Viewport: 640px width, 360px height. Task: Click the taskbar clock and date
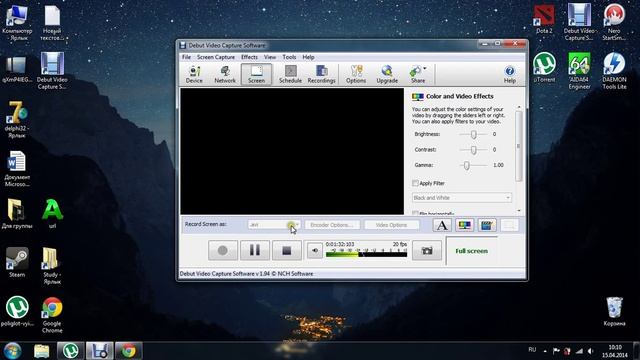pyautogui.click(x=615, y=351)
